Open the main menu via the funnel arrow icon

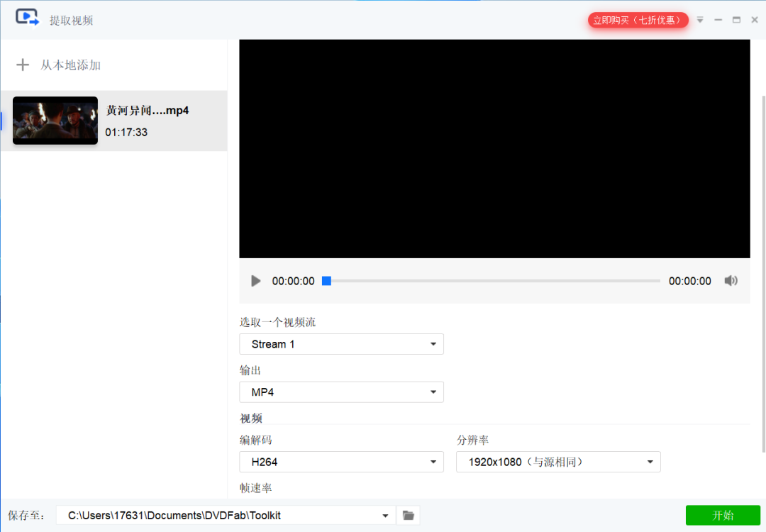coord(699,20)
